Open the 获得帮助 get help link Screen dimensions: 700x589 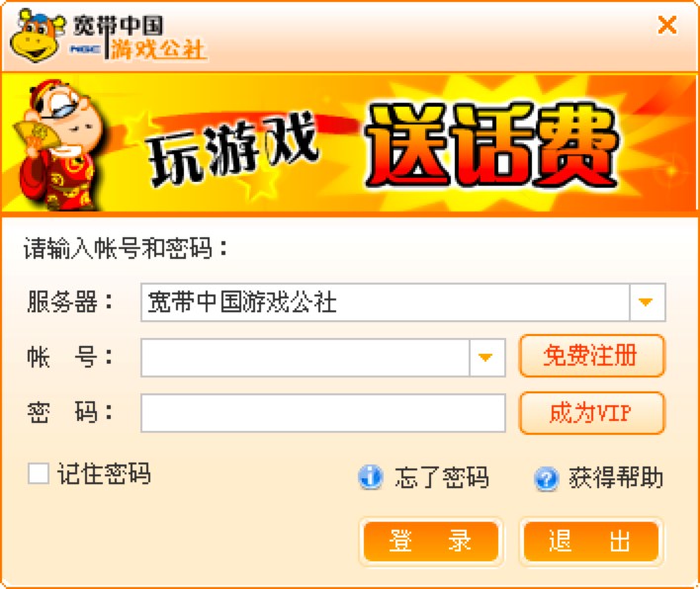point(616,477)
